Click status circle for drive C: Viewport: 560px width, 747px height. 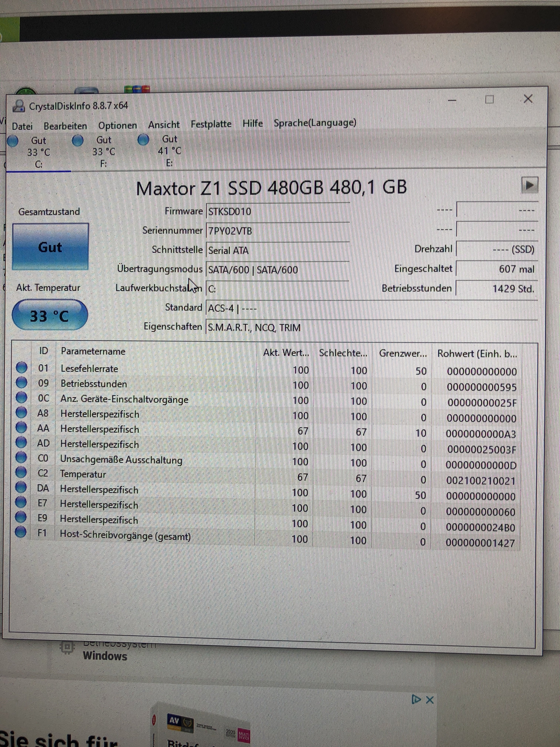tap(13, 141)
